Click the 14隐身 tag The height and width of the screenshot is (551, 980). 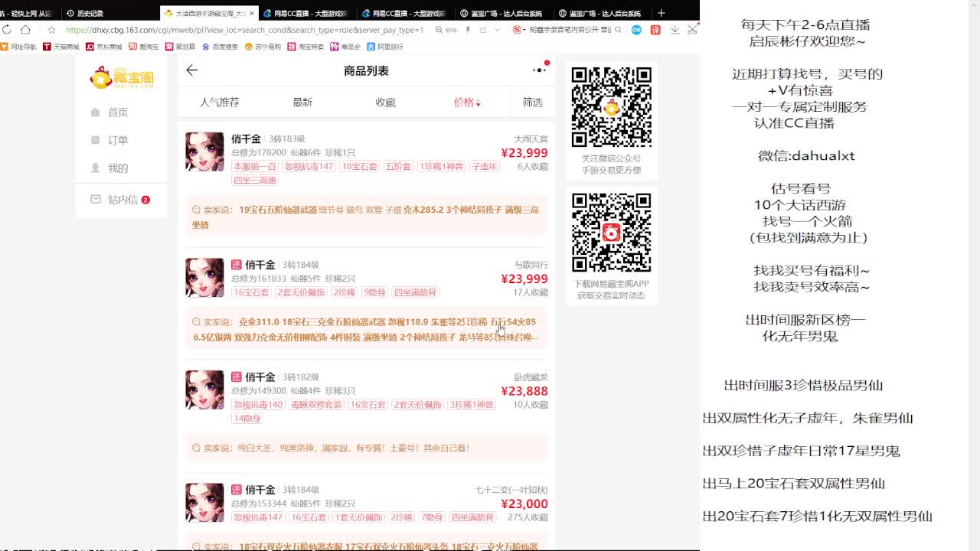(x=247, y=419)
